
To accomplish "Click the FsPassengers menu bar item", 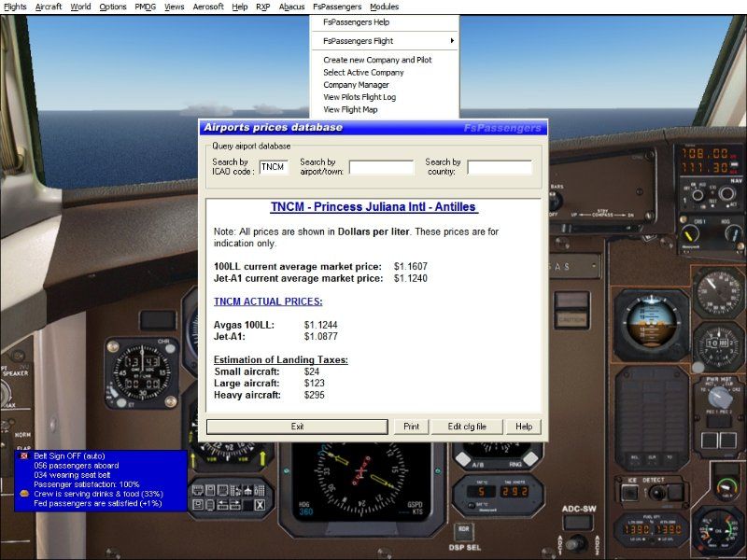I will 337,7.
